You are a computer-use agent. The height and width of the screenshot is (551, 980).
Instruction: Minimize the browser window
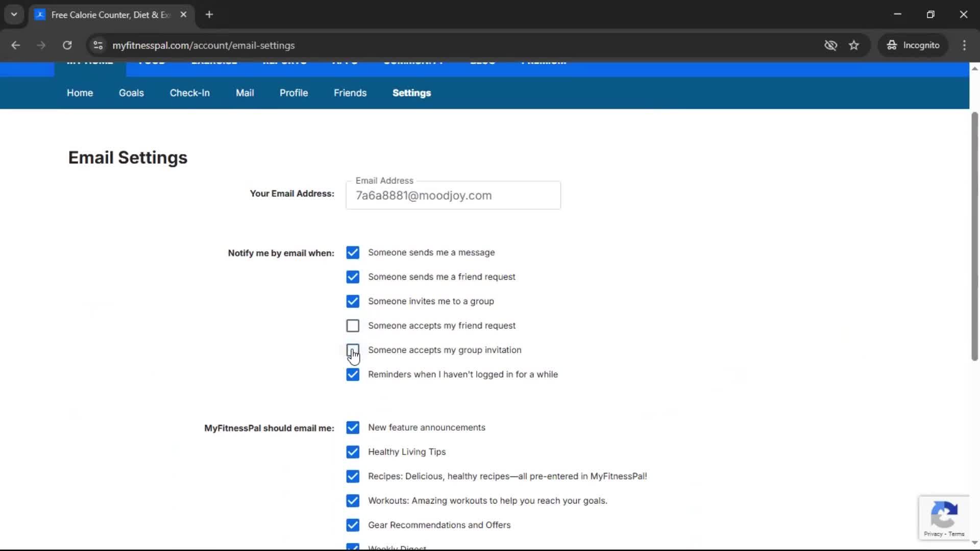(x=898, y=15)
